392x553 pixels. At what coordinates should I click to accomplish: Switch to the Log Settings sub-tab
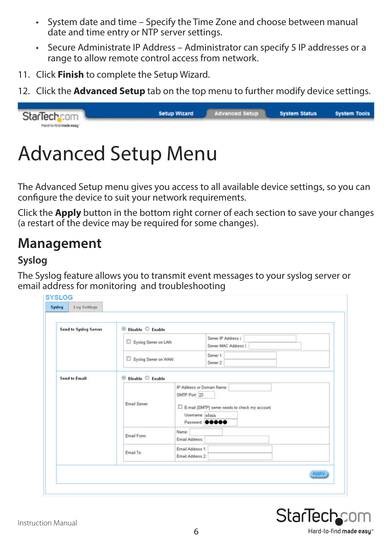[85, 307]
